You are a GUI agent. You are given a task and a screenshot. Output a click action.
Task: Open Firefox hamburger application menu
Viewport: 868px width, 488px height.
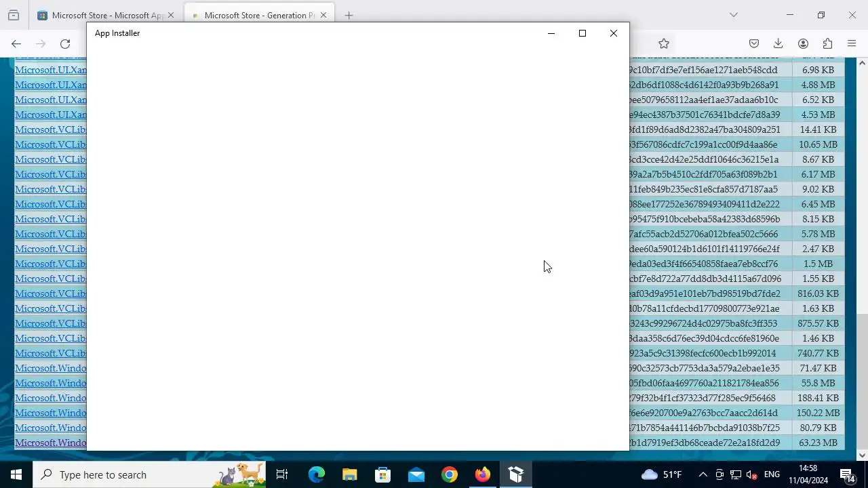click(x=852, y=43)
